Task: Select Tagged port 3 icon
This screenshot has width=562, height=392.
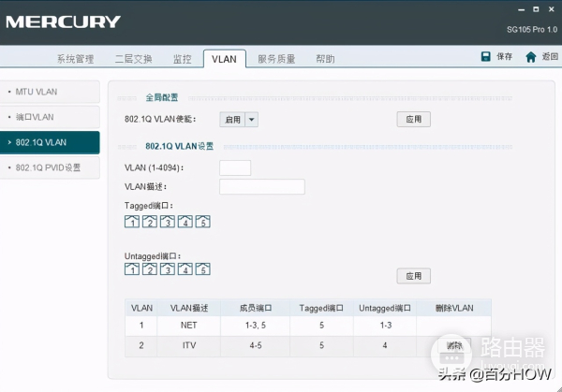Action: pos(168,222)
